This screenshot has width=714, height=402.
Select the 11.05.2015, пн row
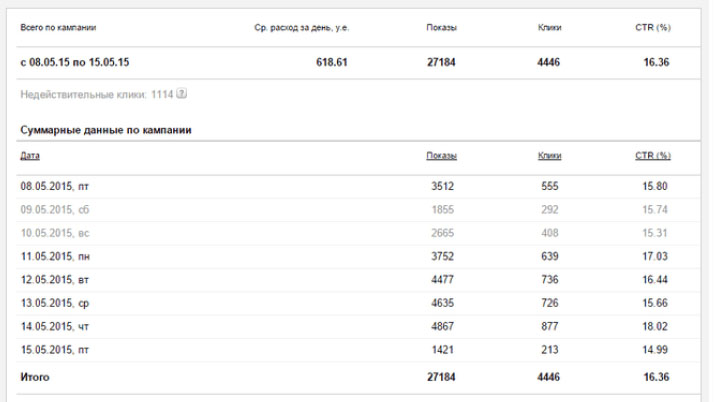pos(358,257)
